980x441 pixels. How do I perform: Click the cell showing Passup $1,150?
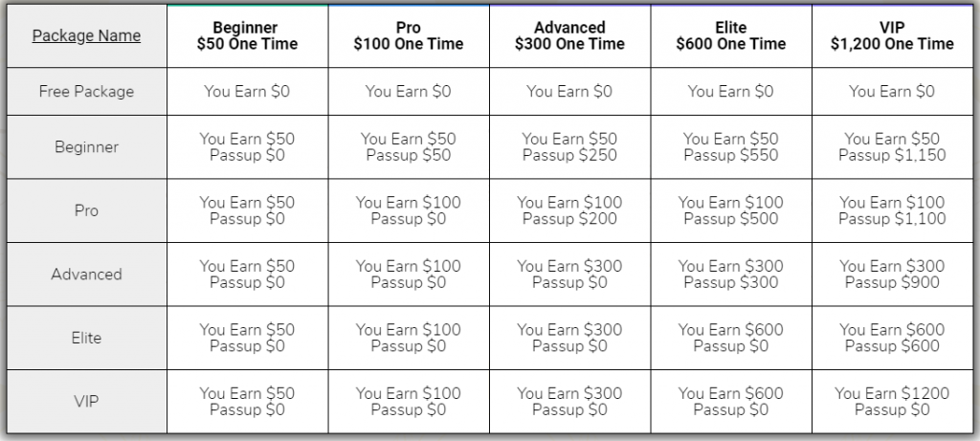[892, 155]
